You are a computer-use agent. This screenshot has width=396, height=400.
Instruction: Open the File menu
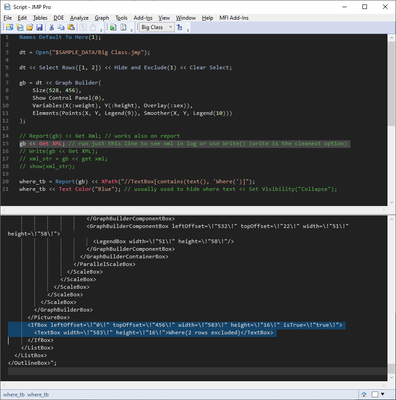click(x=8, y=18)
